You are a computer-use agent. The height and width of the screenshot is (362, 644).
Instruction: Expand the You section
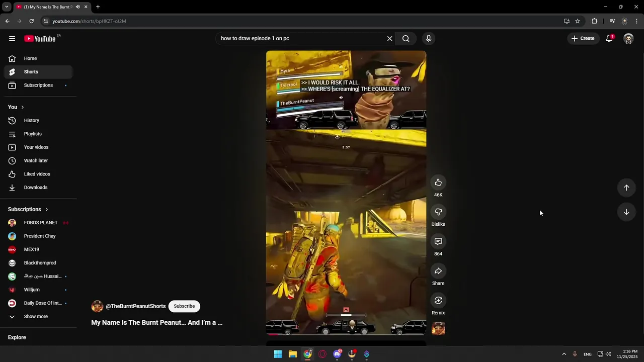coord(16,107)
